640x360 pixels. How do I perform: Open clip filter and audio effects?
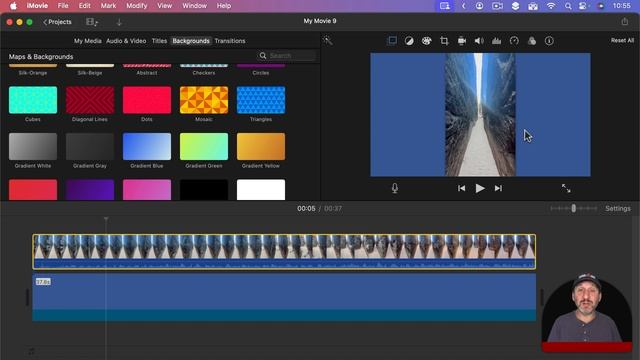pos(532,40)
